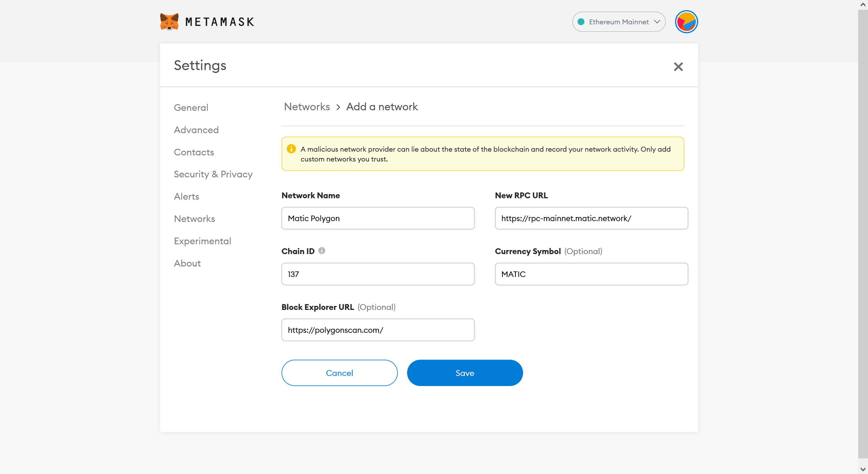Click the page scrollbar up arrow

863,5
